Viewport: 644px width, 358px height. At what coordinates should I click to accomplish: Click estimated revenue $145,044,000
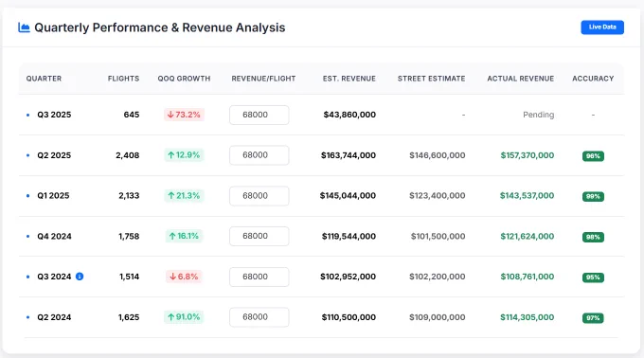click(348, 195)
